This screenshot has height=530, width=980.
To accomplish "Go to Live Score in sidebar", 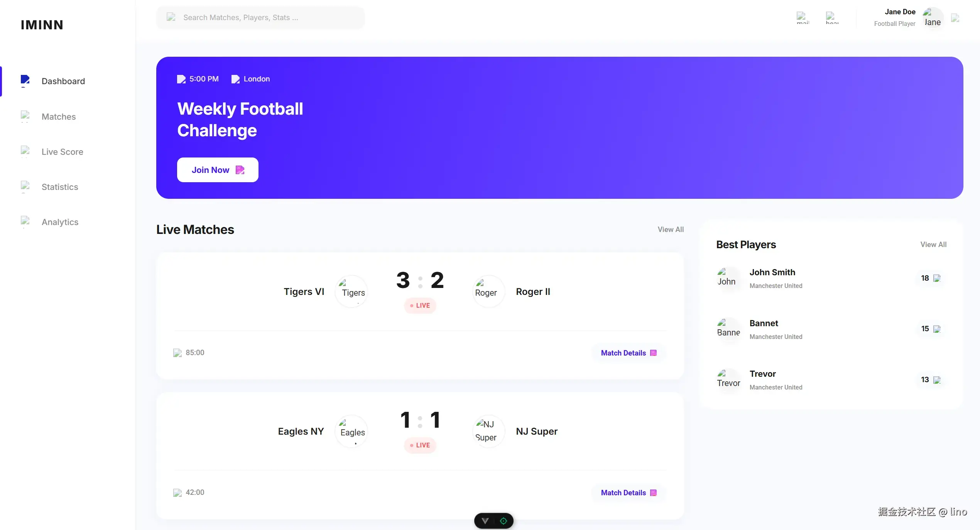I will coord(62,152).
